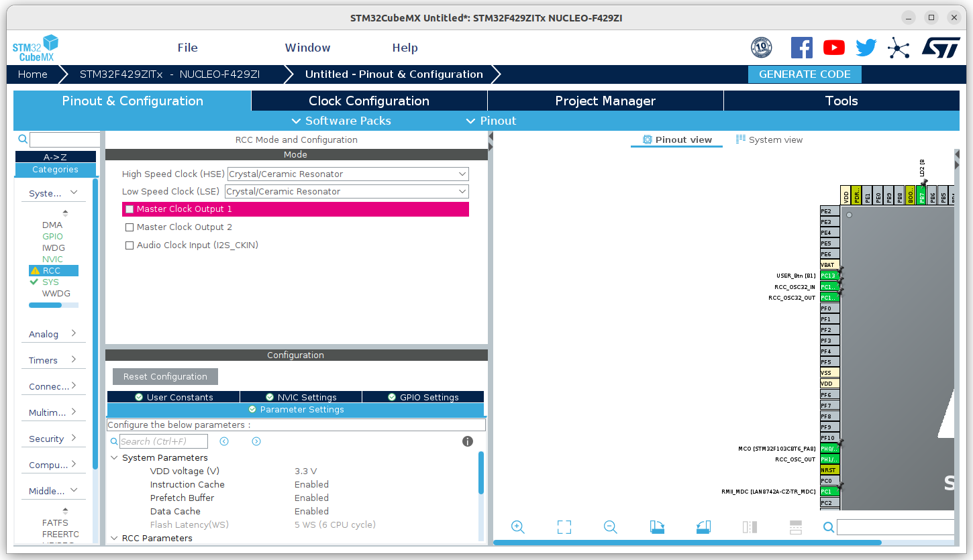Select the NRST pin on chip

pyautogui.click(x=829, y=470)
